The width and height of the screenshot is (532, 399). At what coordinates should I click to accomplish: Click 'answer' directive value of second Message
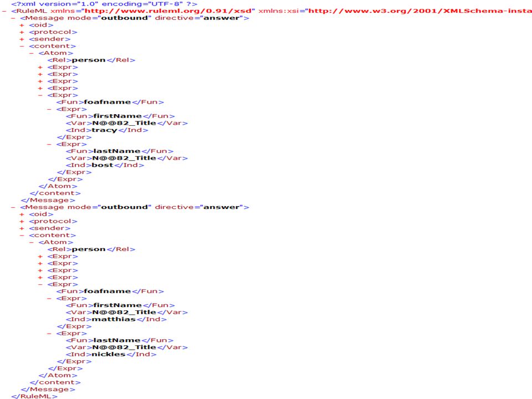(221, 207)
